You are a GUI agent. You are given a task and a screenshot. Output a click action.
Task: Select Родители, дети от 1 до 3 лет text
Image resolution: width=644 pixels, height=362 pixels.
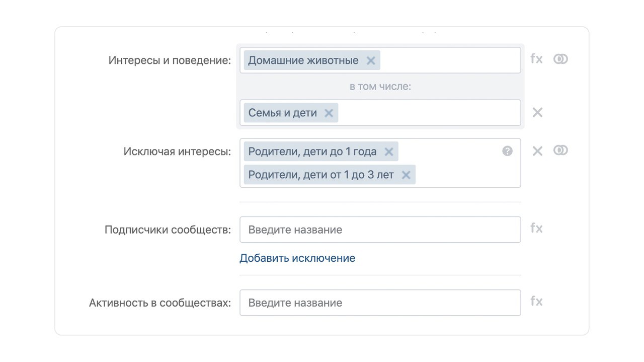(321, 175)
